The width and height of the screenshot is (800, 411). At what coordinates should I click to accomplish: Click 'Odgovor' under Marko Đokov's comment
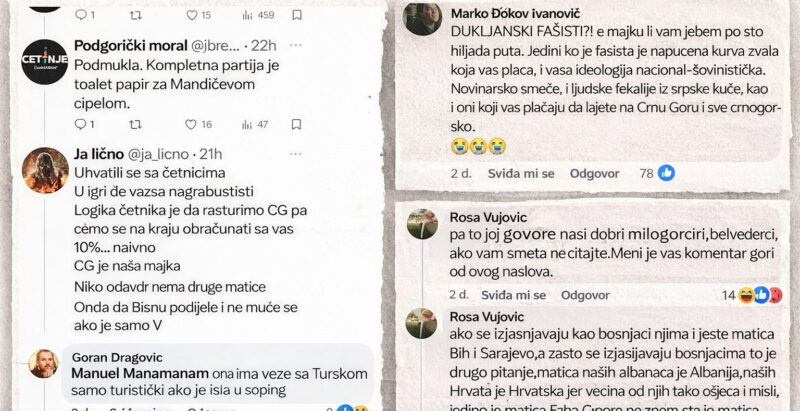[x=594, y=173]
